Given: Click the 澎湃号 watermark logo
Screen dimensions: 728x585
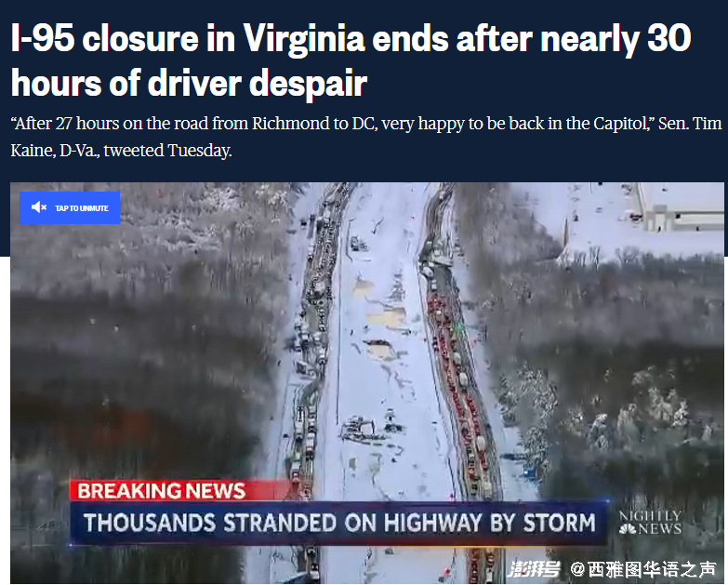Looking at the screenshot, I should [x=534, y=569].
